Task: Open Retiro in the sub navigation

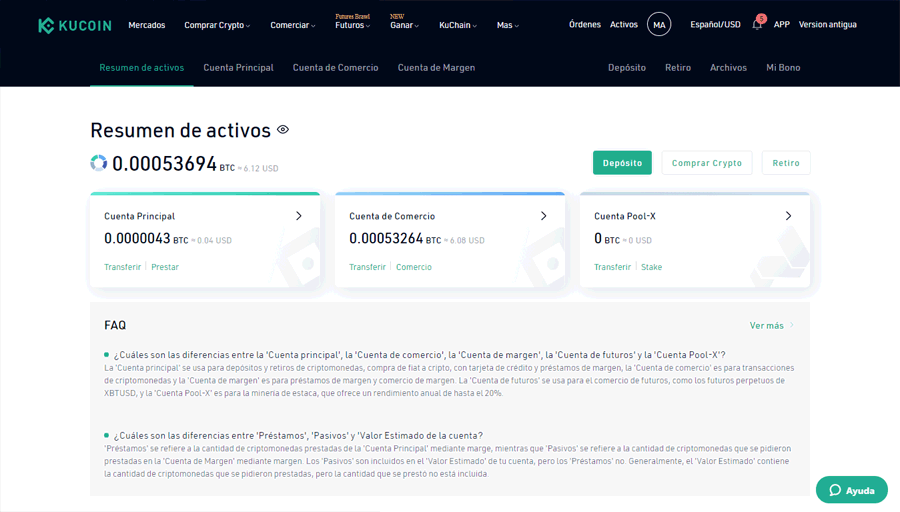Action: click(678, 68)
